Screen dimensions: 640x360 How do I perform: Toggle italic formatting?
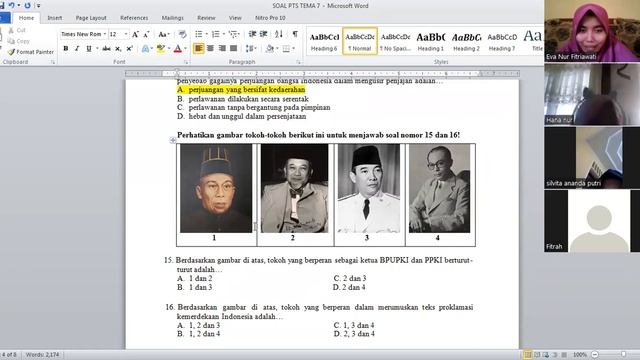[77, 49]
